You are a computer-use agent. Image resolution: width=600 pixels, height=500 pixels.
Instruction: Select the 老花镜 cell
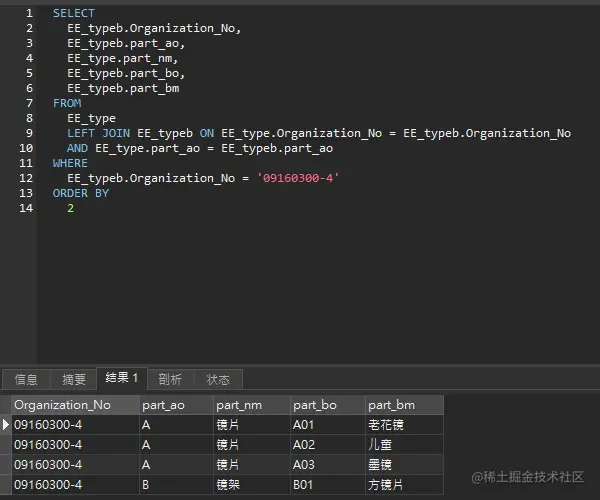coord(405,425)
